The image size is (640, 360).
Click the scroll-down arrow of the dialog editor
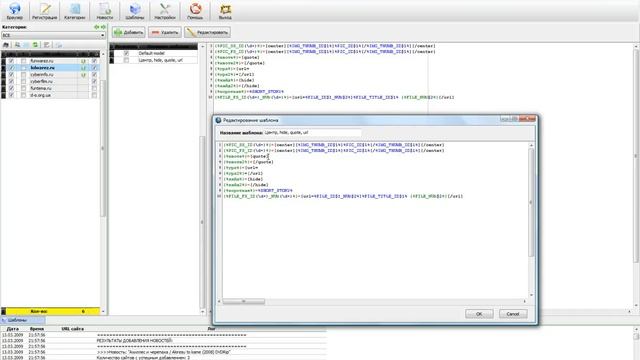tap(531, 295)
